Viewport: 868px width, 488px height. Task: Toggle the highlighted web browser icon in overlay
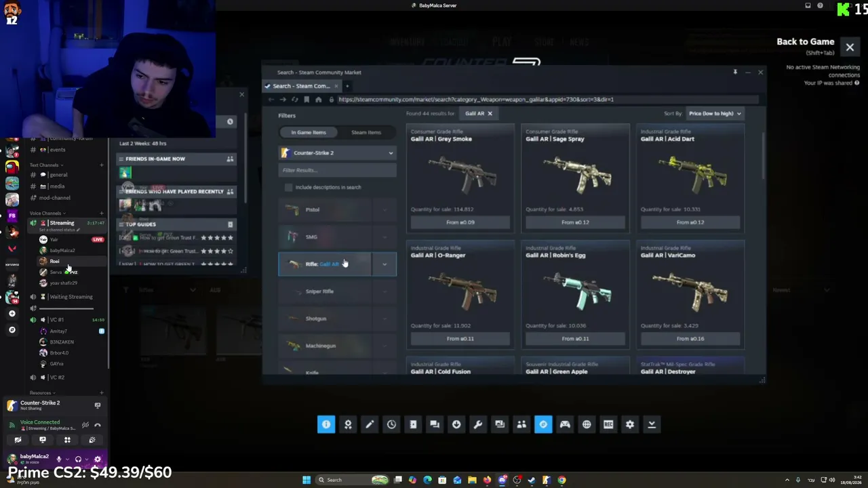pyautogui.click(x=543, y=424)
